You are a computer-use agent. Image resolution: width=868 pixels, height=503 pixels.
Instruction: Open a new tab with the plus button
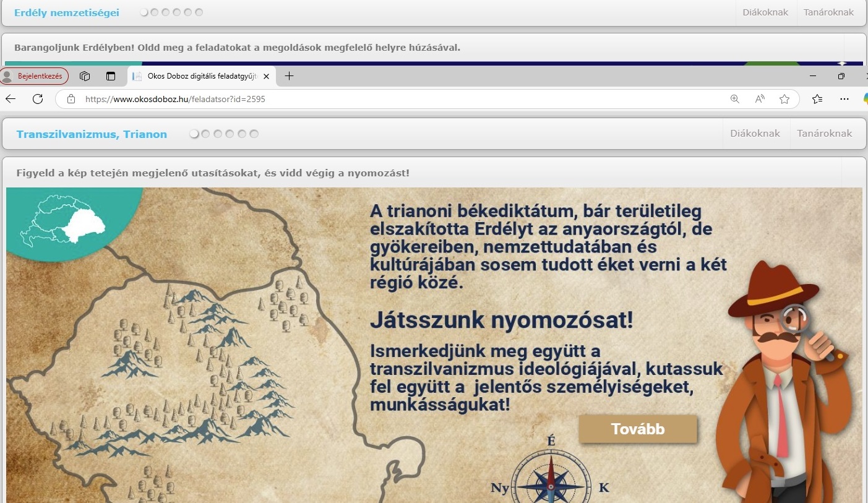click(x=289, y=76)
